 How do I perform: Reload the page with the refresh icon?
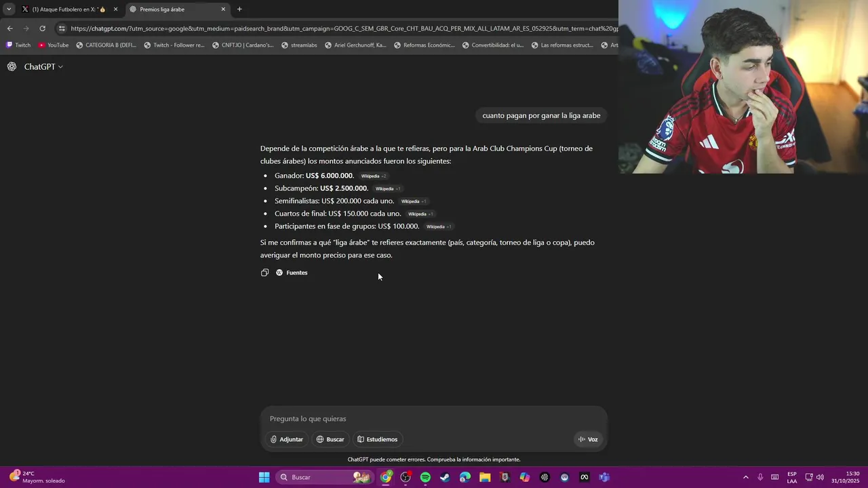coord(42,28)
